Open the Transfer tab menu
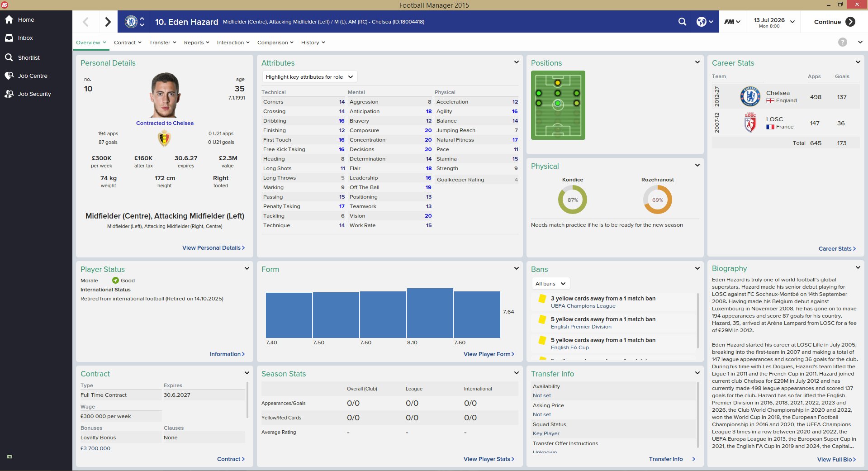The image size is (868, 471). 162,43
